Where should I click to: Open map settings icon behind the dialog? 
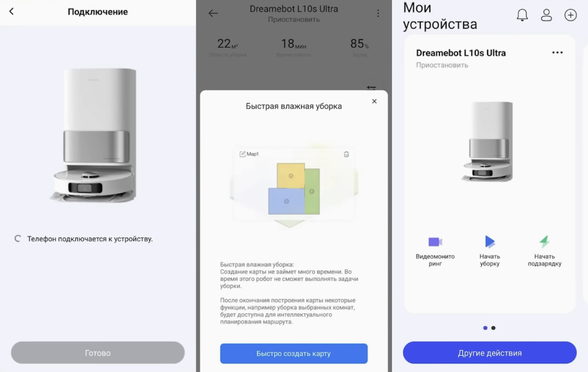tap(371, 88)
